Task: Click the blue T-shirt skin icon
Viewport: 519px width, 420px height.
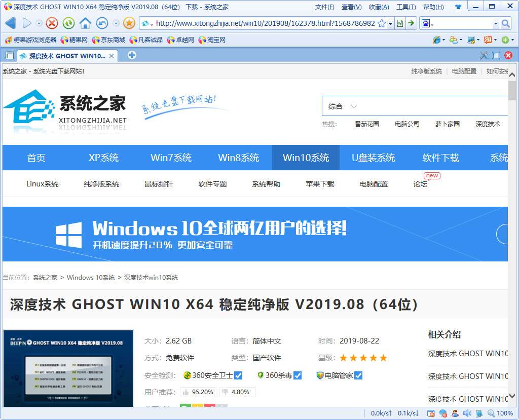Action: [458, 7]
